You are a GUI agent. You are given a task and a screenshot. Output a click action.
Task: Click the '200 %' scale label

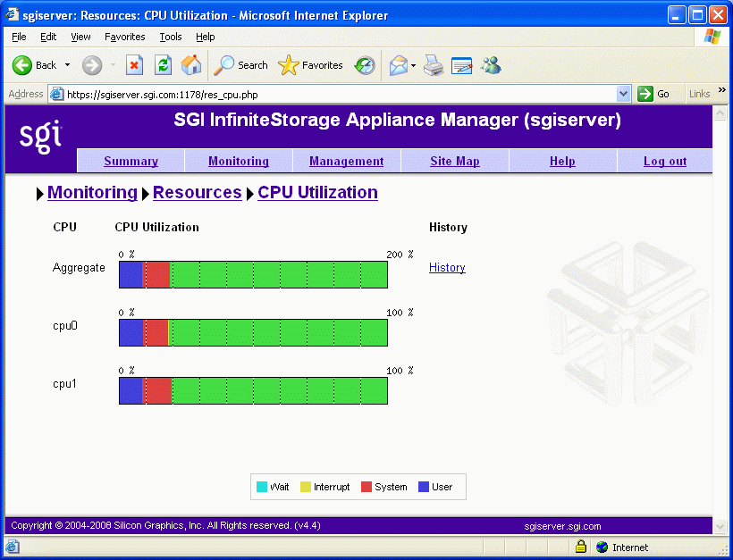(400, 255)
